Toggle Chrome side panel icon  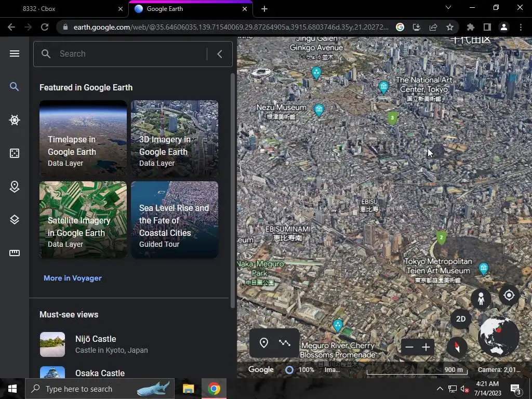[487, 27]
